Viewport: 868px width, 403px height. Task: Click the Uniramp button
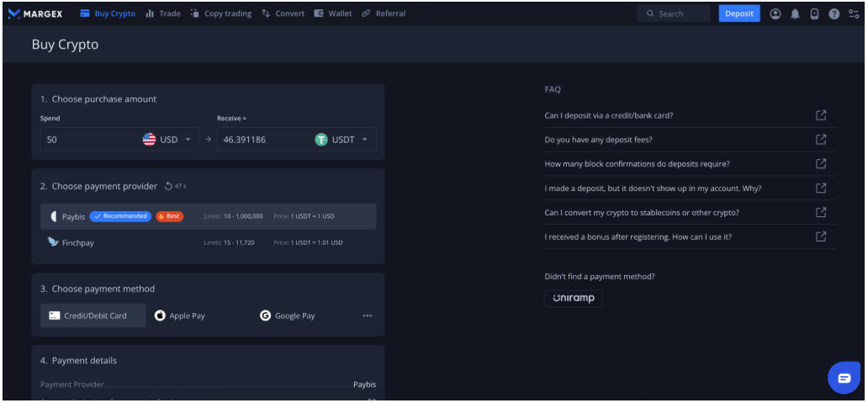click(x=574, y=299)
